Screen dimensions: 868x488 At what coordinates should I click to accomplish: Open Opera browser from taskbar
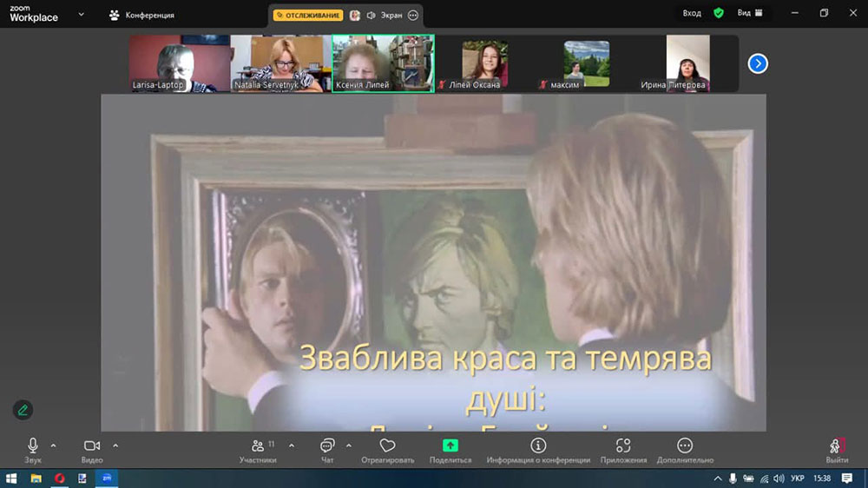coord(59,478)
